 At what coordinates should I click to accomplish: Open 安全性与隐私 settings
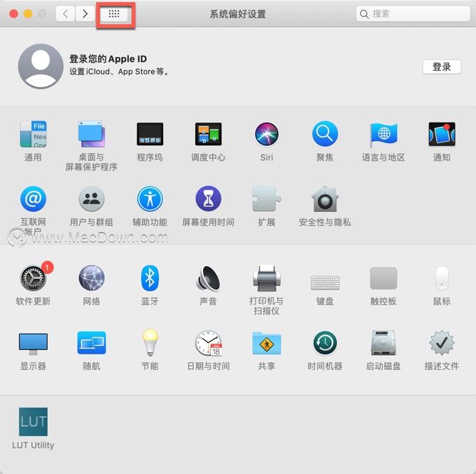click(x=325, y=199)
